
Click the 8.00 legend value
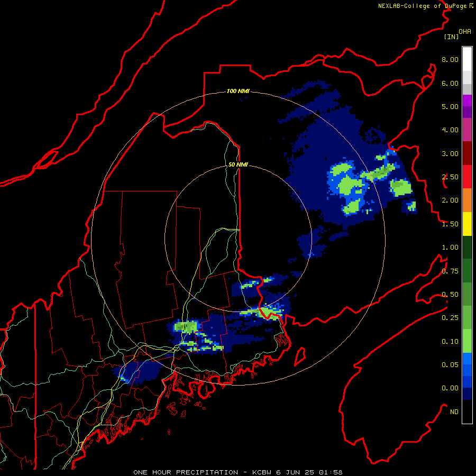[x=450, y=59]
